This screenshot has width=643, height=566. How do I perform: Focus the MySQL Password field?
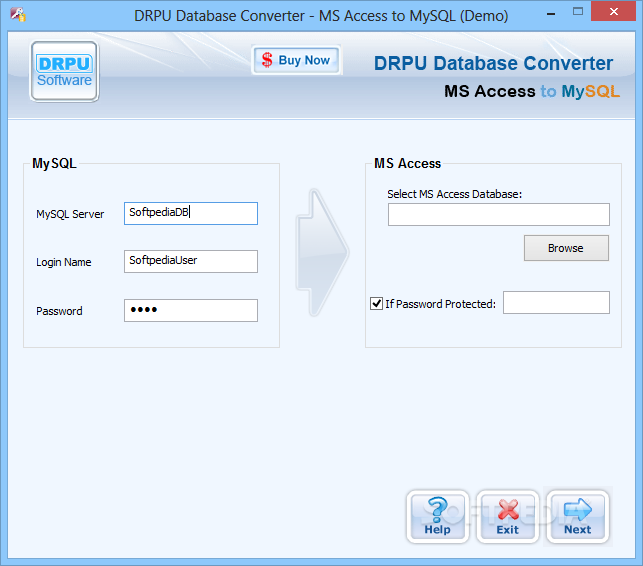tap(191, 310)
